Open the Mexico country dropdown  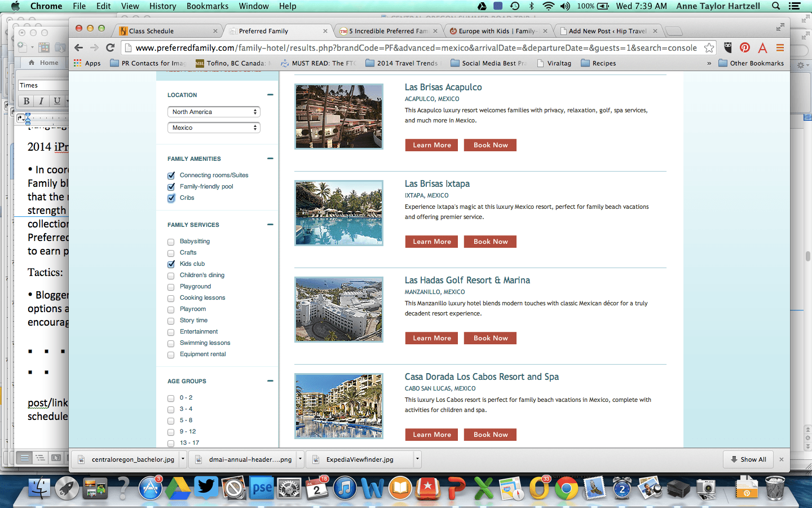coord(214,128)
